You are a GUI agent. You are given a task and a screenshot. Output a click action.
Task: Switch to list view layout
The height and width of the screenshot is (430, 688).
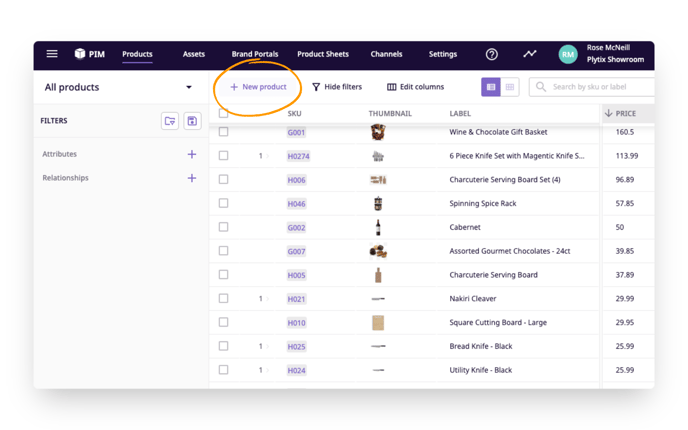[x=491, y=87]
